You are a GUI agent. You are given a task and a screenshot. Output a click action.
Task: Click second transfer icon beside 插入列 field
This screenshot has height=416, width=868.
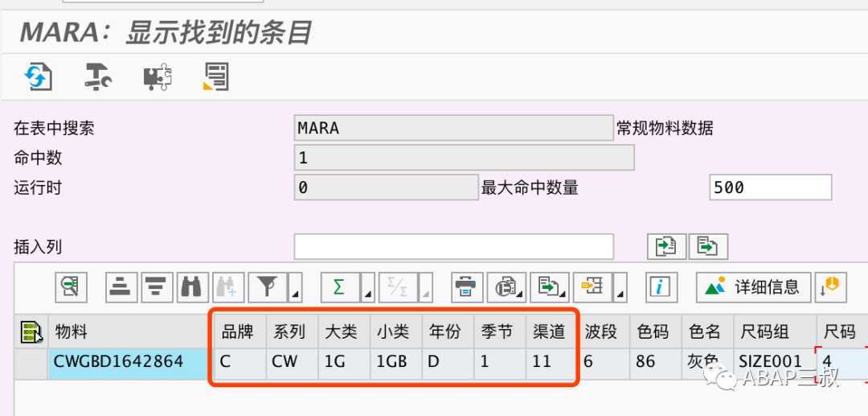click(x=708, y=246)
